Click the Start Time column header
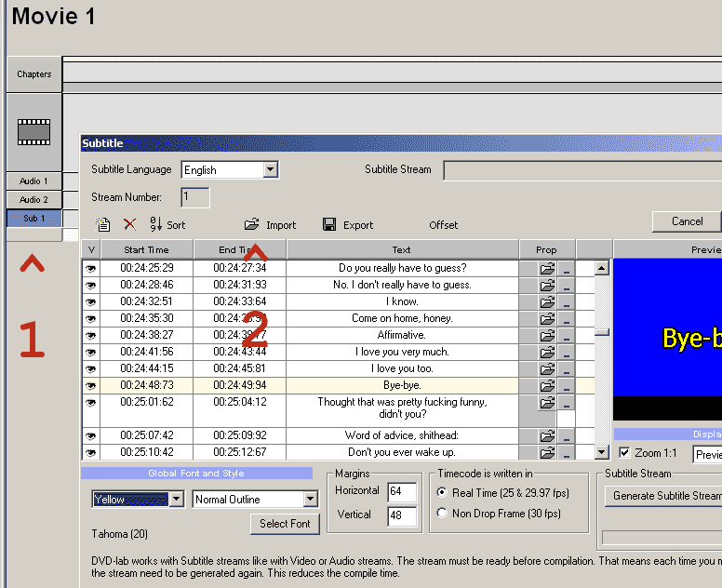The height and width of the screenshot is (588, 722). point(146,249)
